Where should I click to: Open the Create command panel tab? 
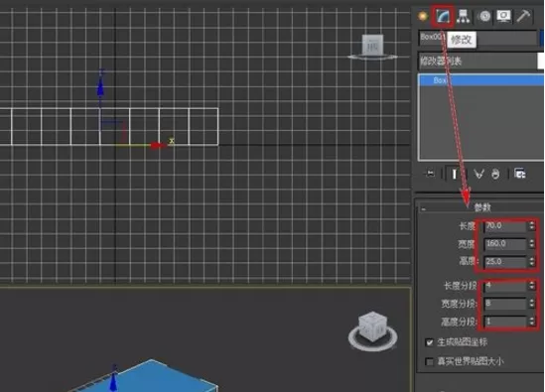pyautogui.click(x=423, y=16)
